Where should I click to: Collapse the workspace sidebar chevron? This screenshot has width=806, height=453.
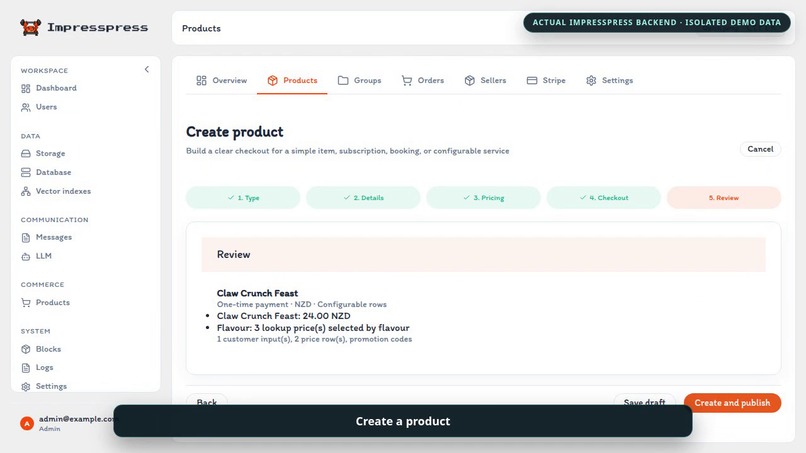coord(146,69)
